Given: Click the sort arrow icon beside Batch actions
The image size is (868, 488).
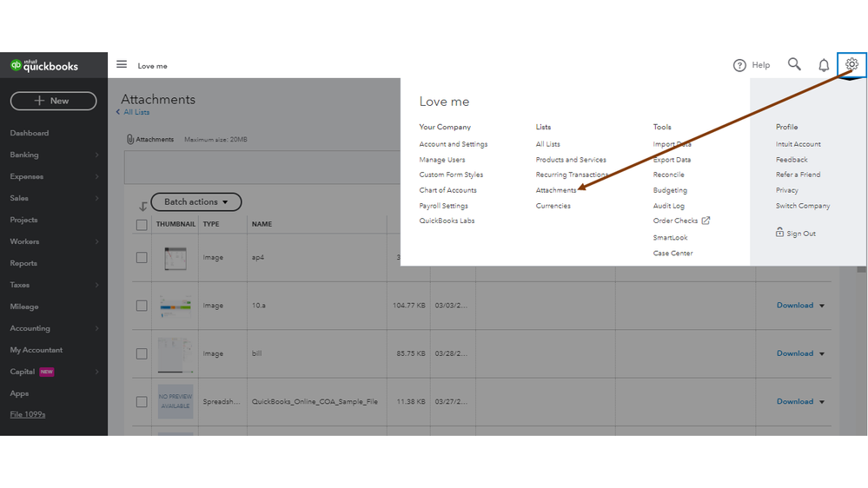Looking at the screenshot, I should pos(142,206).
